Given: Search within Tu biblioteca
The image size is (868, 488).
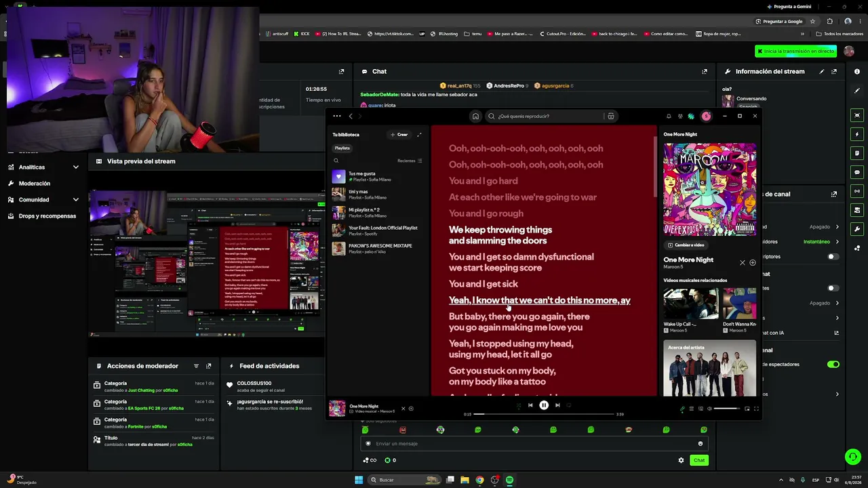Looking at the screenshot, I should (x=336, y=161).
